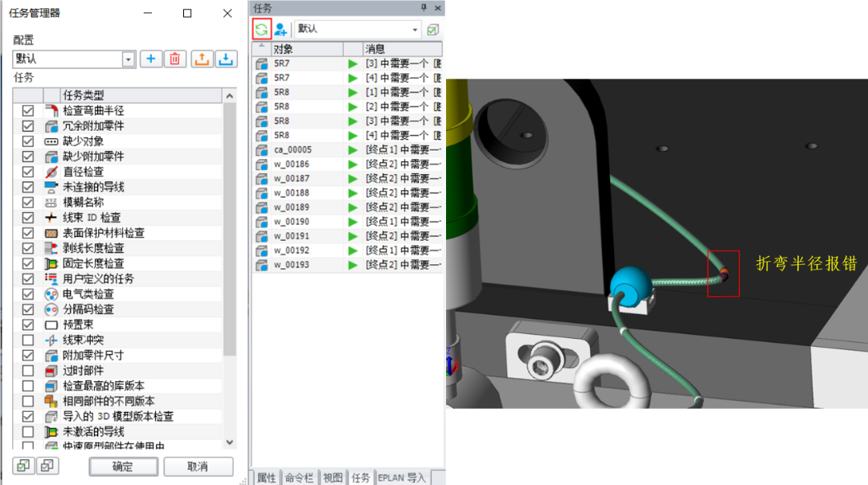Click the 直径检查 task icon

pyautogui.click(x=51, y=172)
